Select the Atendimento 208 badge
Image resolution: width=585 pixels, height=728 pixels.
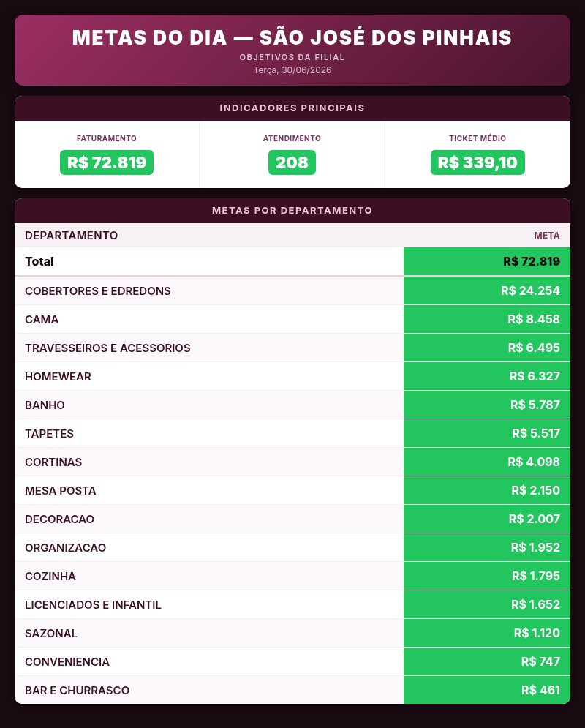(x=292, y=162)
